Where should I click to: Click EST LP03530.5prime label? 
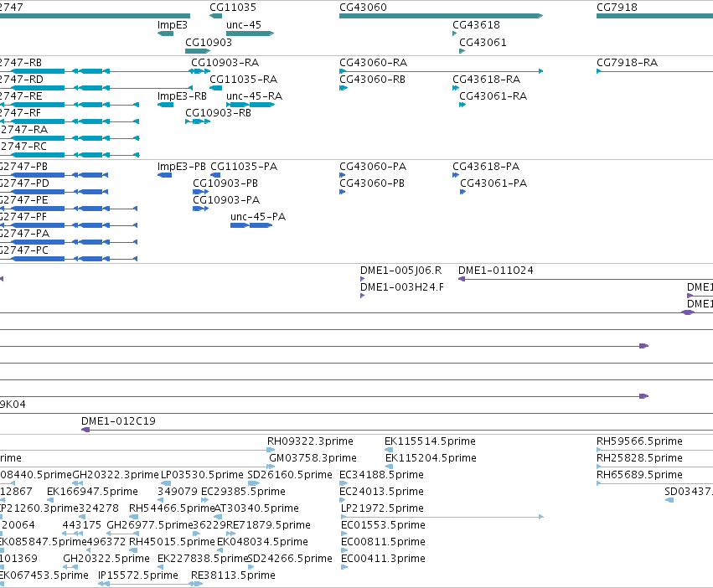203,475
